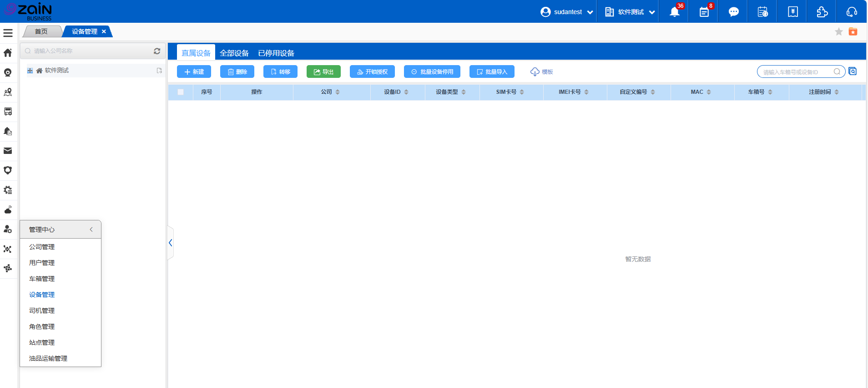Screen dimensions: 868x388
Task: Switch to the 直属设备 tab
Action: 196,53
